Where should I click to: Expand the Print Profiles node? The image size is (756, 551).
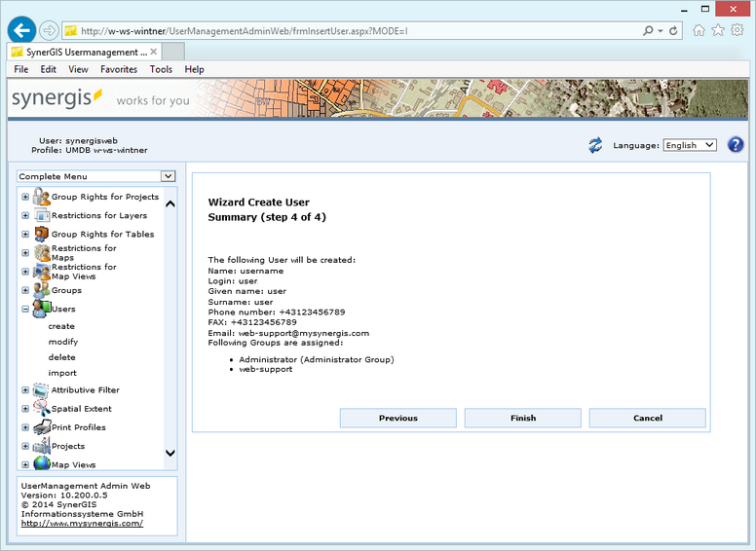coord(25,427)
